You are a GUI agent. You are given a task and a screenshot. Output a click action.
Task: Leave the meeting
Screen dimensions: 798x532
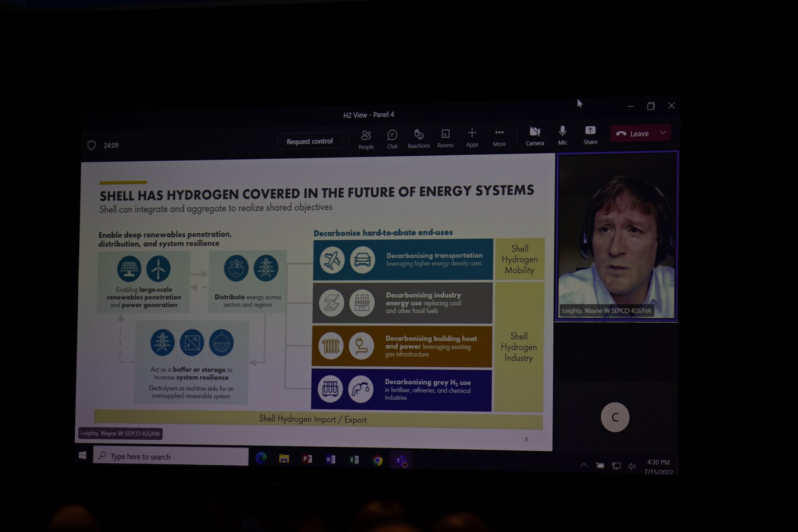(633, 134)
